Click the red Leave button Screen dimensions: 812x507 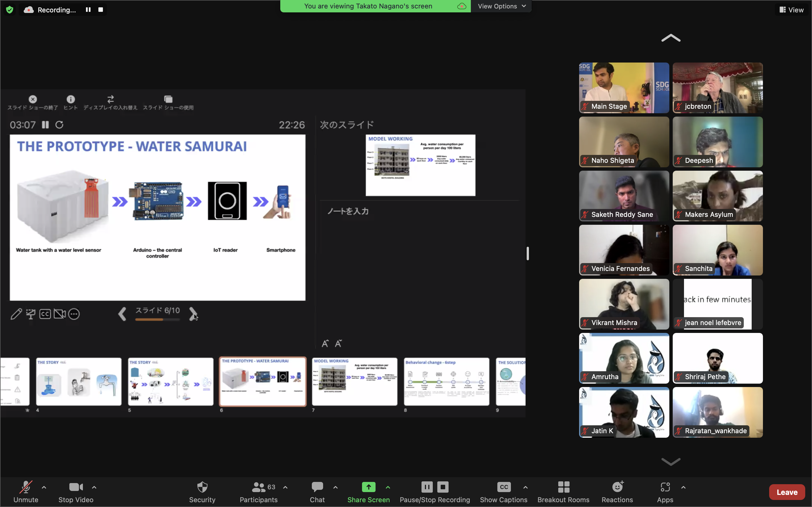[787, 492]
